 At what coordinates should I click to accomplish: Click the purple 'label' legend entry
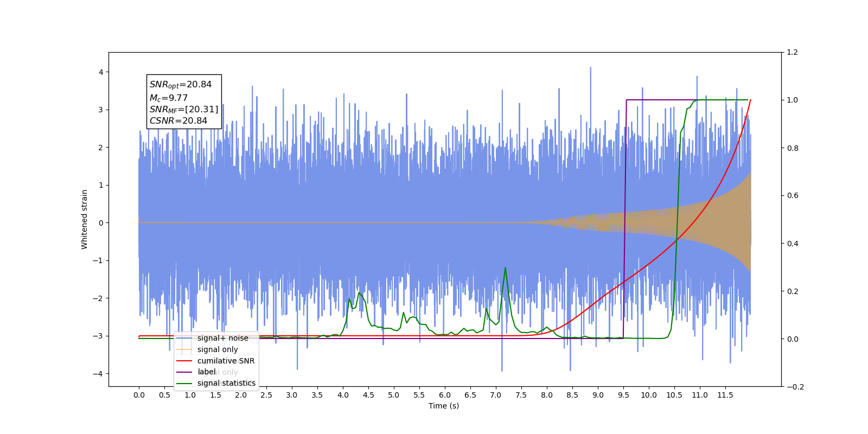196,372
